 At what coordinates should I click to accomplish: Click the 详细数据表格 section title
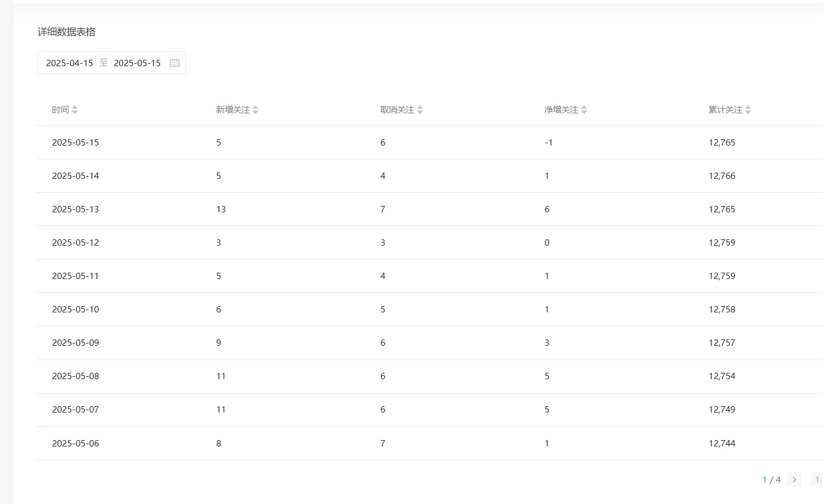67,32
